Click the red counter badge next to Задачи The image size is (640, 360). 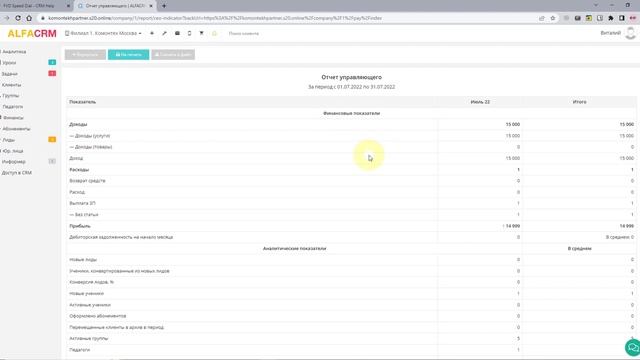(52, 73)
